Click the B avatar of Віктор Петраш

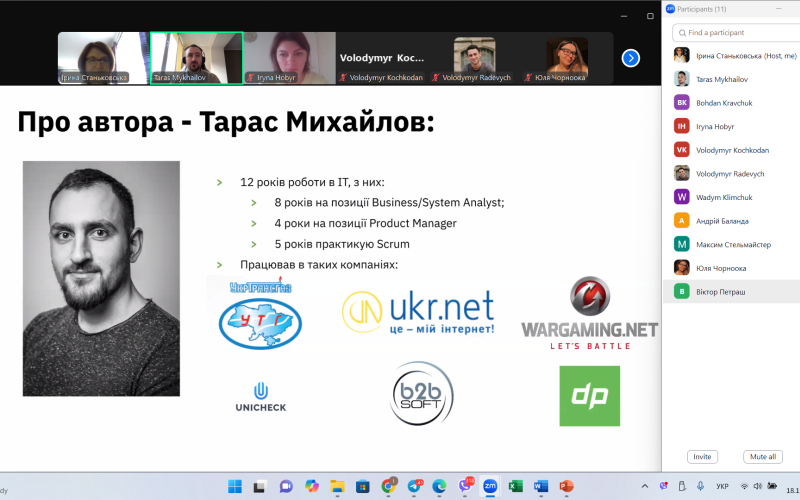[x=682, y=291]
